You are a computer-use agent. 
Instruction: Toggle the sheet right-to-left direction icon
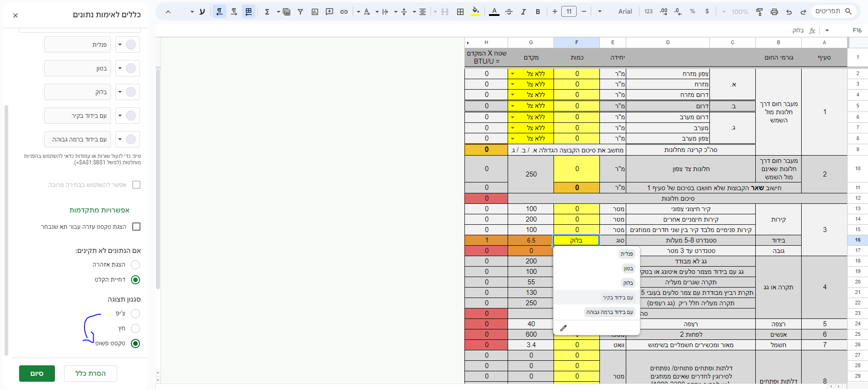(248, 12)
